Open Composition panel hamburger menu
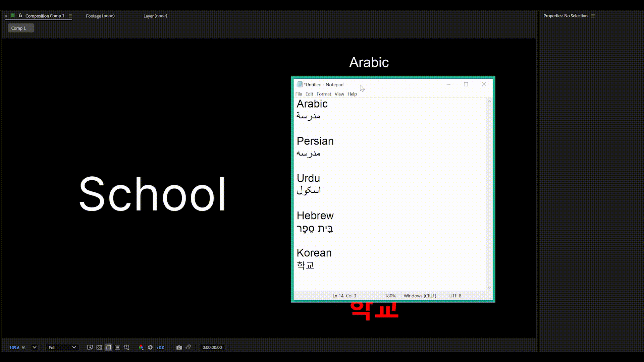This screenshot has height=362, width=644. (x=70, y=16)
